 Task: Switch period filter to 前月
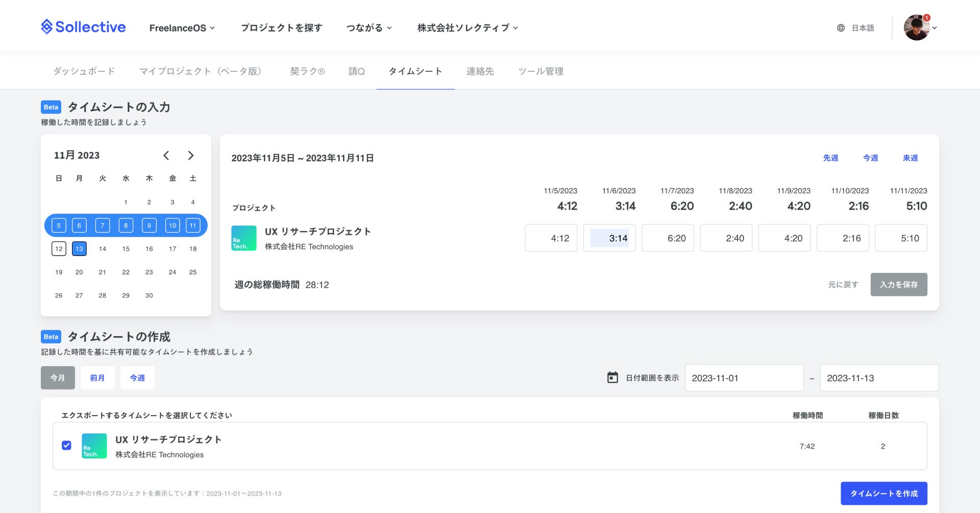[x=97, y=378]
